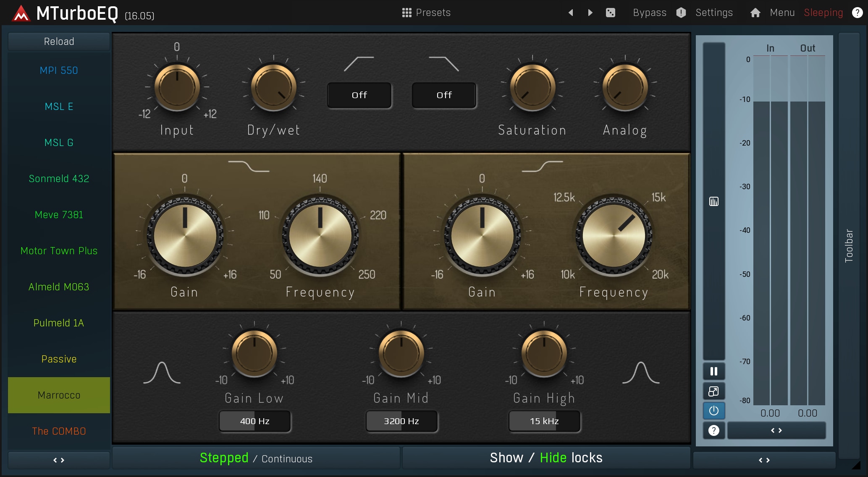Click the Gain High knob

[544, 353]
